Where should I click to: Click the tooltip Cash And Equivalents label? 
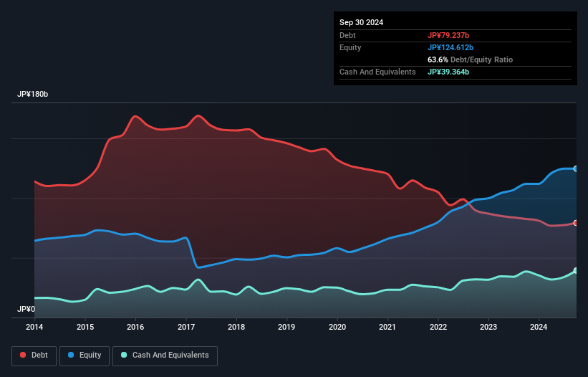tap(377, 72)
